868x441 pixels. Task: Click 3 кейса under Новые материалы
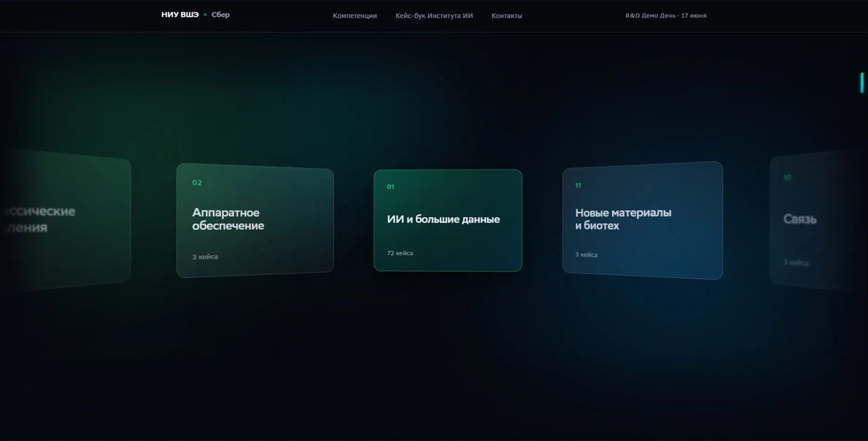pyautogui.click(x=586, y=255)
